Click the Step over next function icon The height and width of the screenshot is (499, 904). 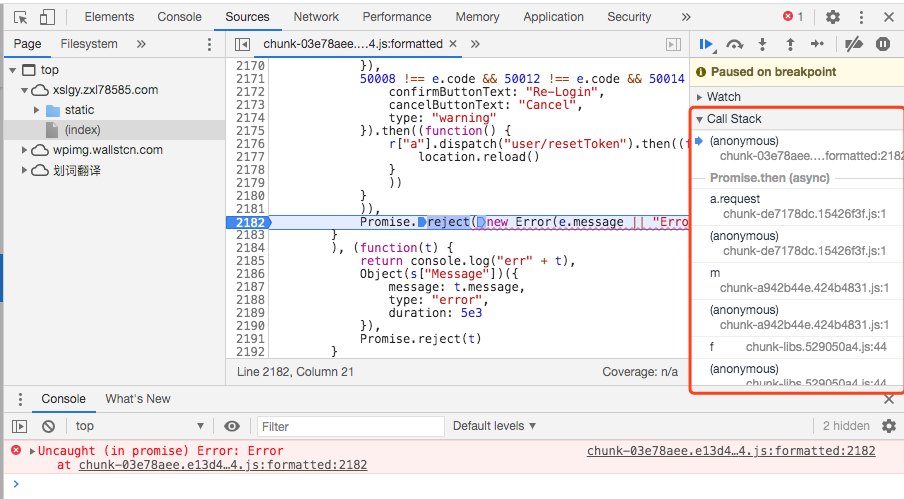pyautogui.click(x=735, y=44)
